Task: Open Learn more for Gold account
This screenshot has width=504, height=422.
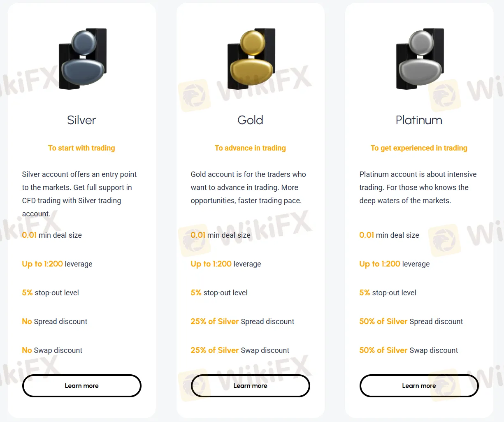Action: (250, 386)
